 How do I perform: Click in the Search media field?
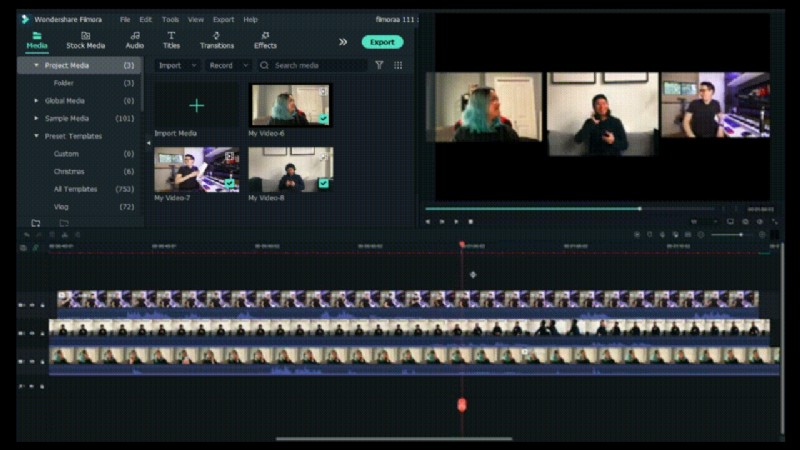pyautogui.click(x=312, y=65)
